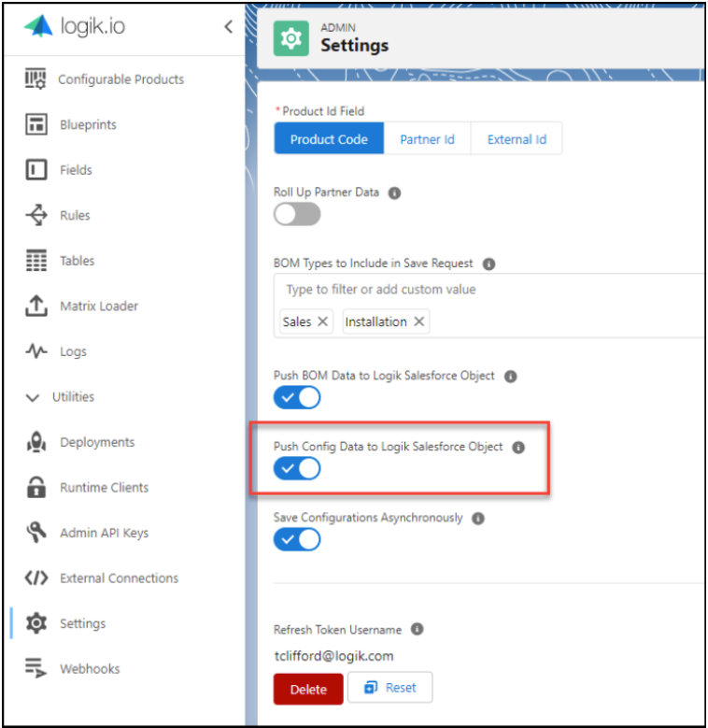The image size is (708, 728).
Task: Click the BOM types filter input
Action: coord(488,290)
